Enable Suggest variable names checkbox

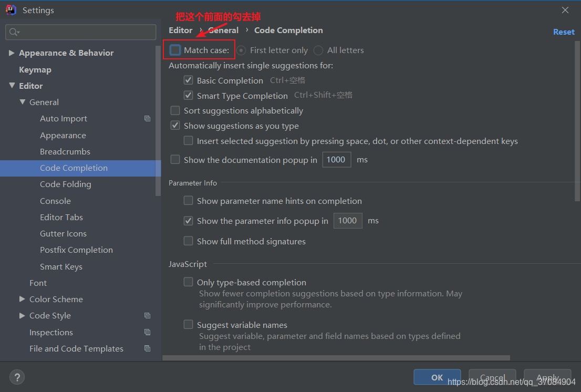[x=188, y=325]
